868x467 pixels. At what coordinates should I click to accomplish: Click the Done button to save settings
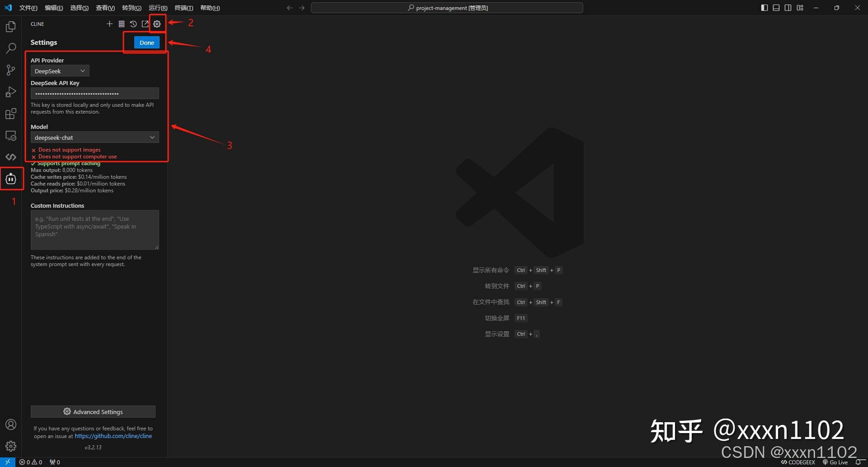[x=146, y=42]
